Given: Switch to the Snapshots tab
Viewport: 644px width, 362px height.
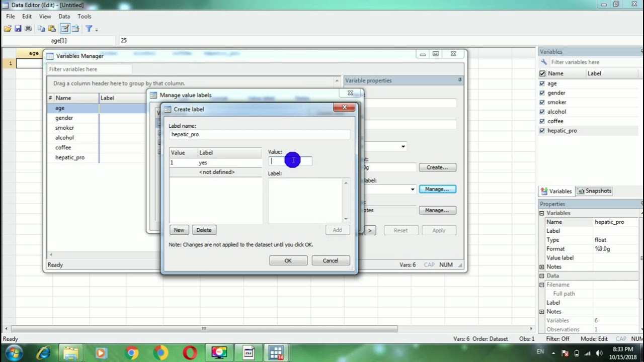Looking at the screenshot, I should click(594, 191).
